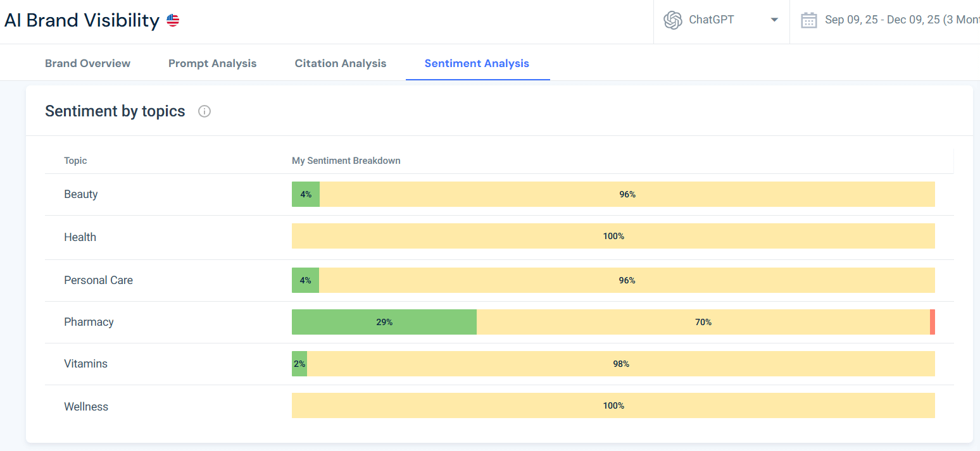Switch to the Brand Overview tab
Image resolution: width=980 pixels, height=451 pixels.
[x=87, y=63]
